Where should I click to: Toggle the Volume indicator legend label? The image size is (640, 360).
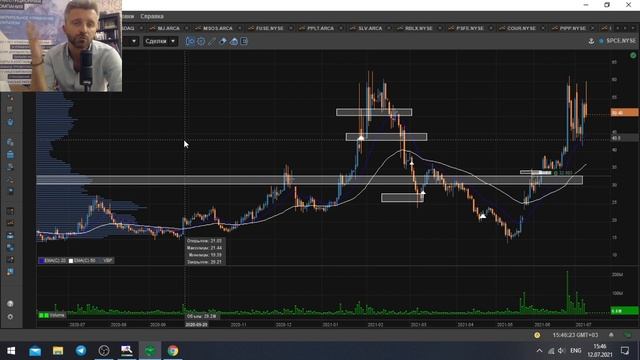coord(57,316)
